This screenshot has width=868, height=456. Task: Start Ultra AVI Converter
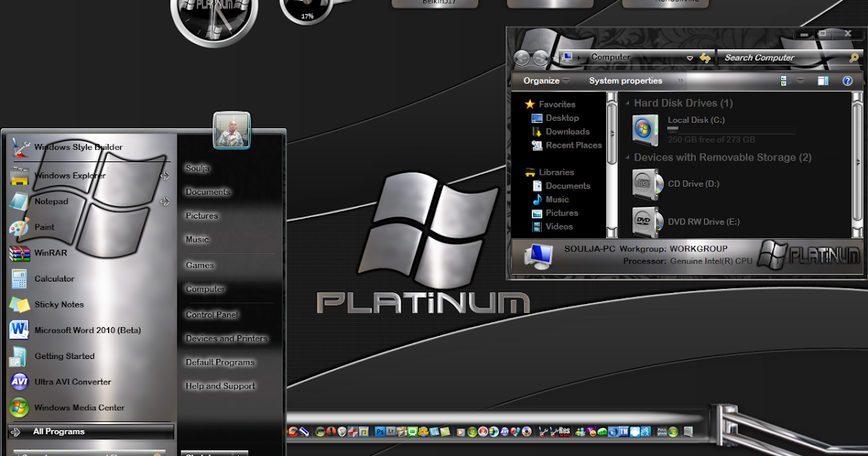(x=72, y=382)
